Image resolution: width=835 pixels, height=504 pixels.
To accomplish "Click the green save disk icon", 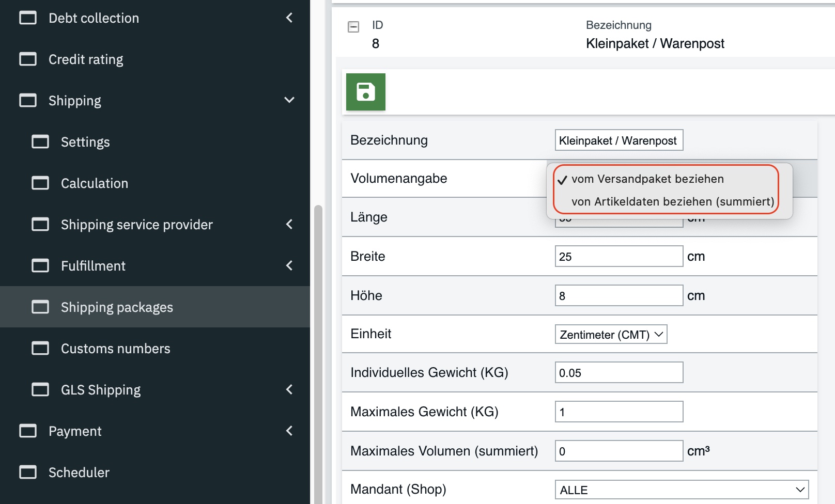I will (x=365, y=92).
